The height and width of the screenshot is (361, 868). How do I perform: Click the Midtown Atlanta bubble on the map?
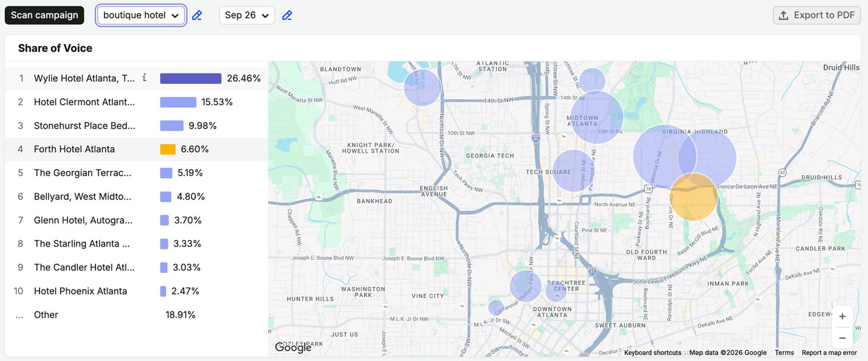[x=597, y=117]
